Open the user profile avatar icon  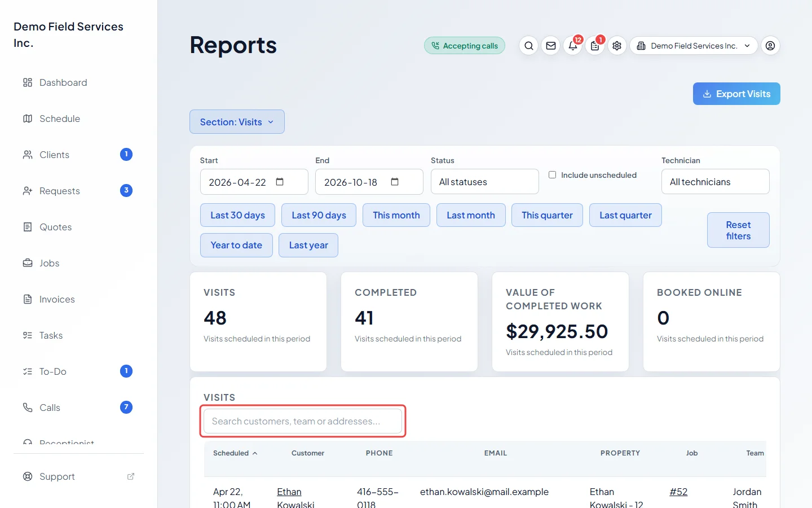coord(770,46)
